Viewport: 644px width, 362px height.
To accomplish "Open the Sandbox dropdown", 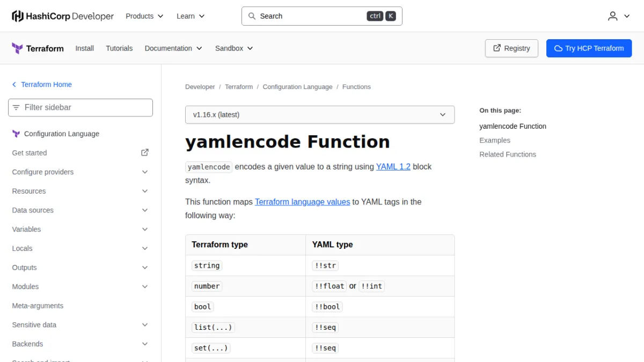I will (x=234, y=48).
